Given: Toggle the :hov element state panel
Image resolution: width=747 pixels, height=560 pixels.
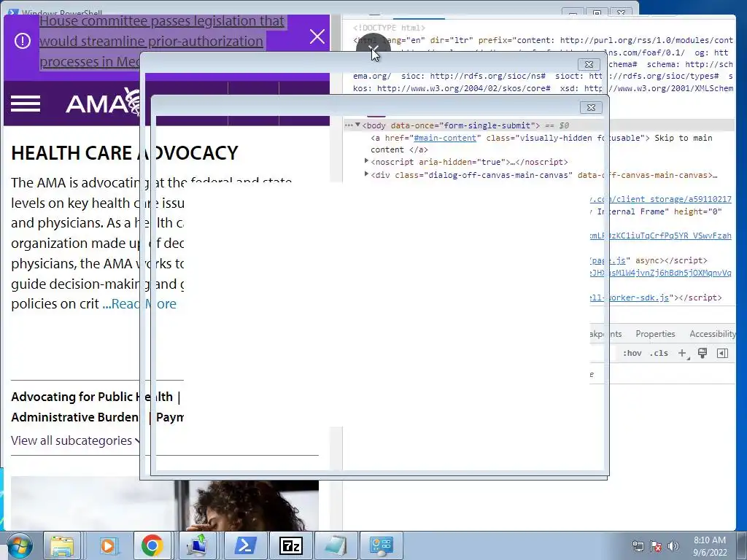Looking at the screenshot, I should click(x=632, y=353).
